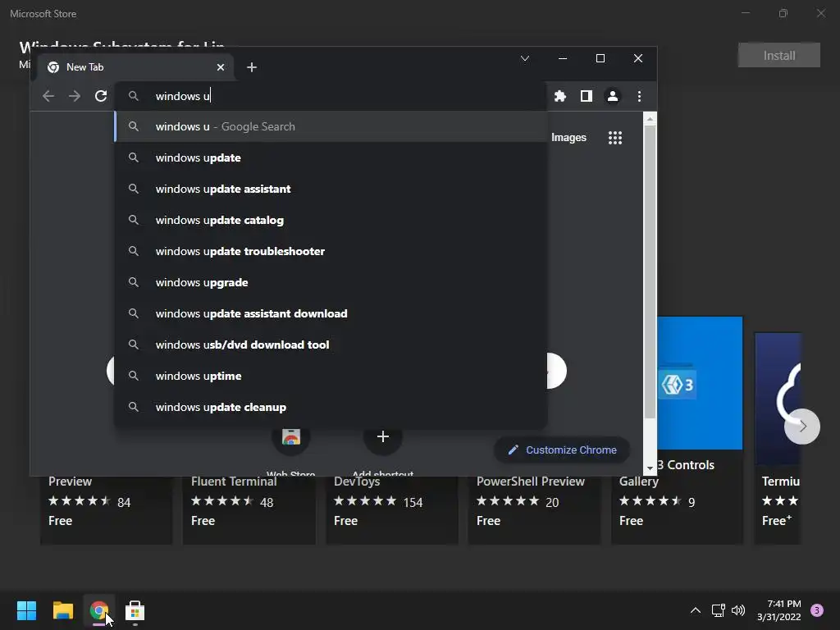This screenshot has width=840, height=630.
Task: Choose 'windows update assistant' suggestion
Action: coord(331,189)
